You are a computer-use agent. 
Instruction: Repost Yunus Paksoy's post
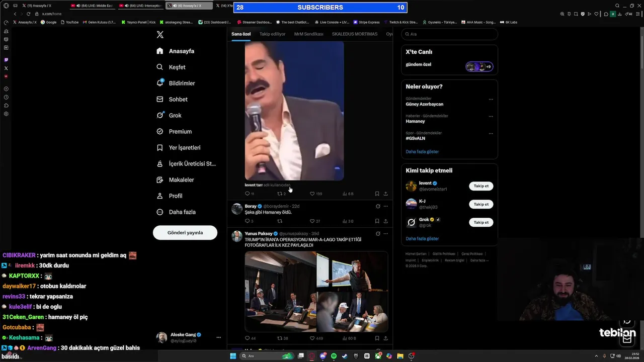(280, 338)
